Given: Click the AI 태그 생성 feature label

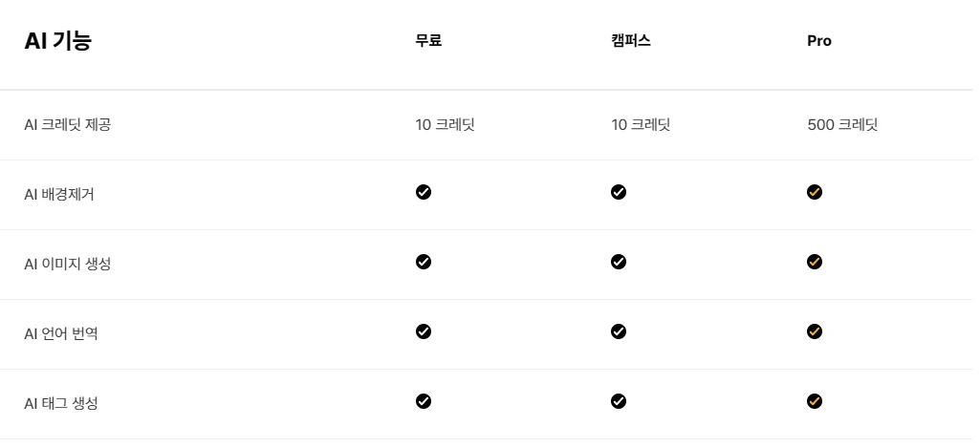Looking at the screenshot, I should pos(61,404).
